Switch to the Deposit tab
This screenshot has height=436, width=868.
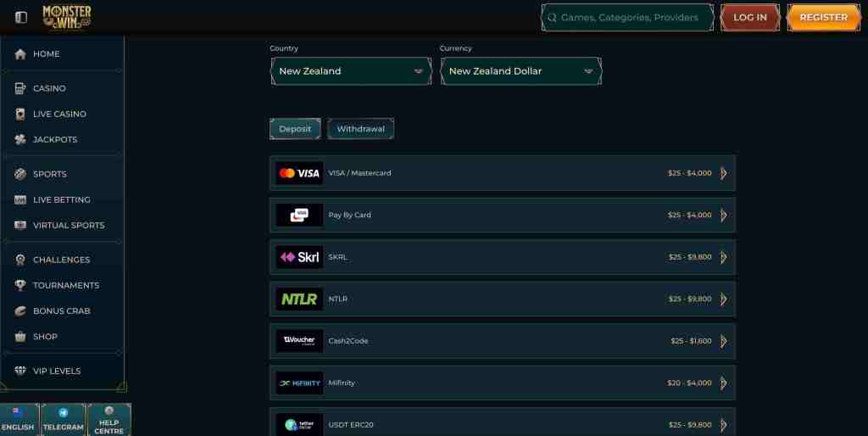[x=295, y=129]
